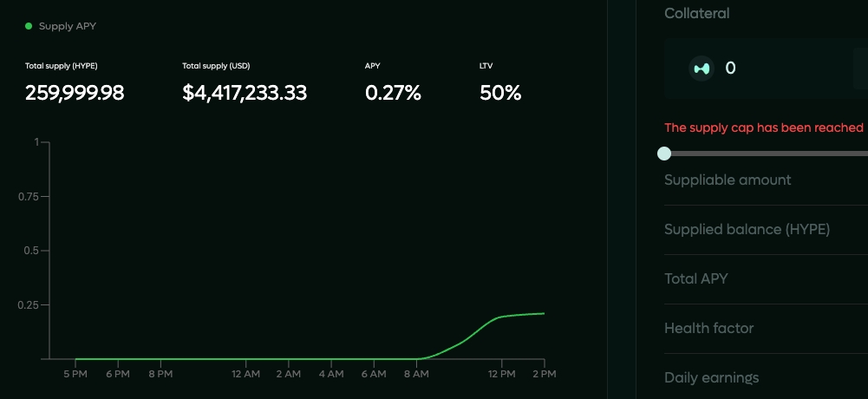The width and height of the screenshot is (868, 399).
Task: Click the LTV value 50%
Action: (x=500, y=93)
